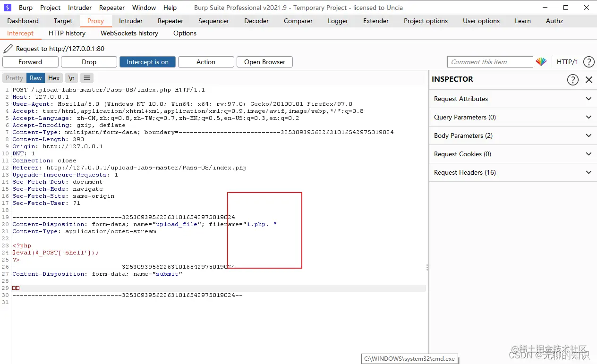This screenshot has height=364, width=597.
Task: Open the Learn tab
Action: tap(523, 21)
